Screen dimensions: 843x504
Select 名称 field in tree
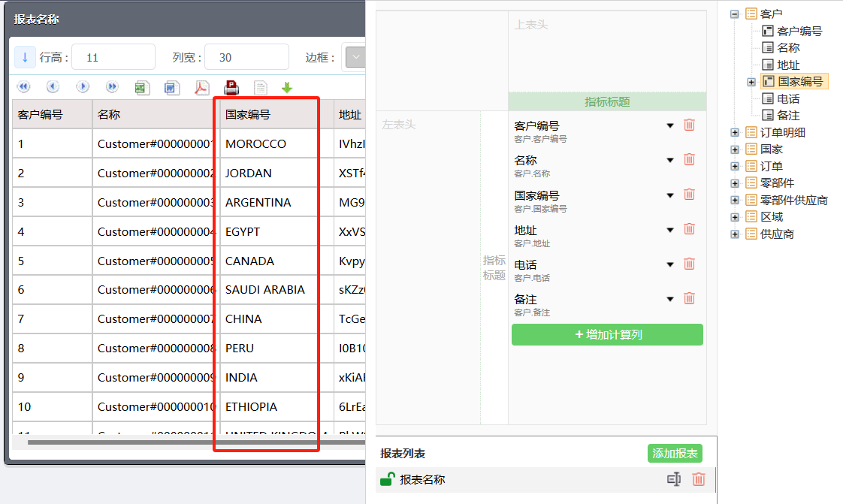point(781,48)
